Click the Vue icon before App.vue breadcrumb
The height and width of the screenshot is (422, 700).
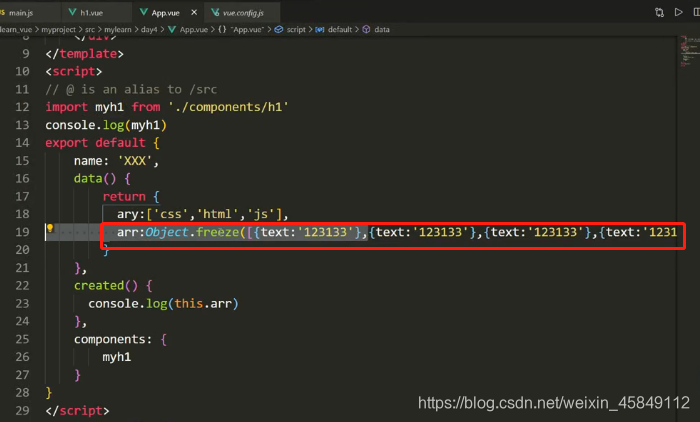click(x=172, y=29)
